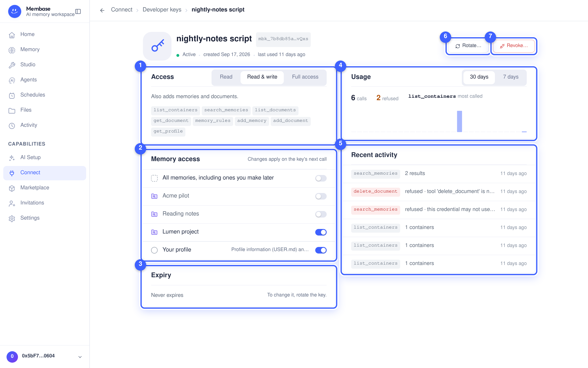Disable Your profile access toggle
The width and height of the screenshot is (588, 368).
(x=321, y=250)
